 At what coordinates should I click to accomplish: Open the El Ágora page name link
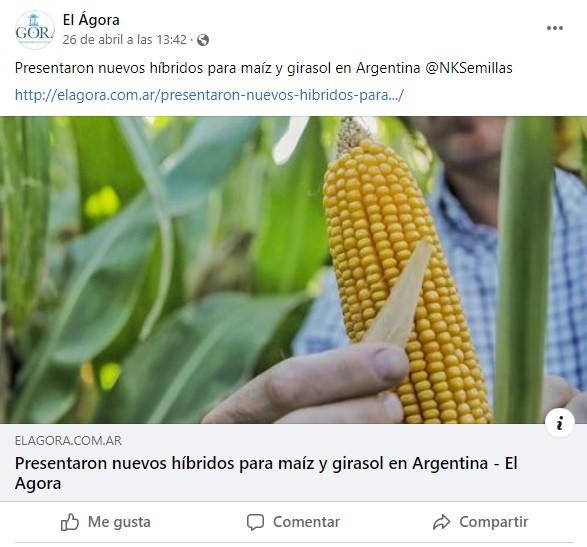pyautogui.click(x=91, y=20)
